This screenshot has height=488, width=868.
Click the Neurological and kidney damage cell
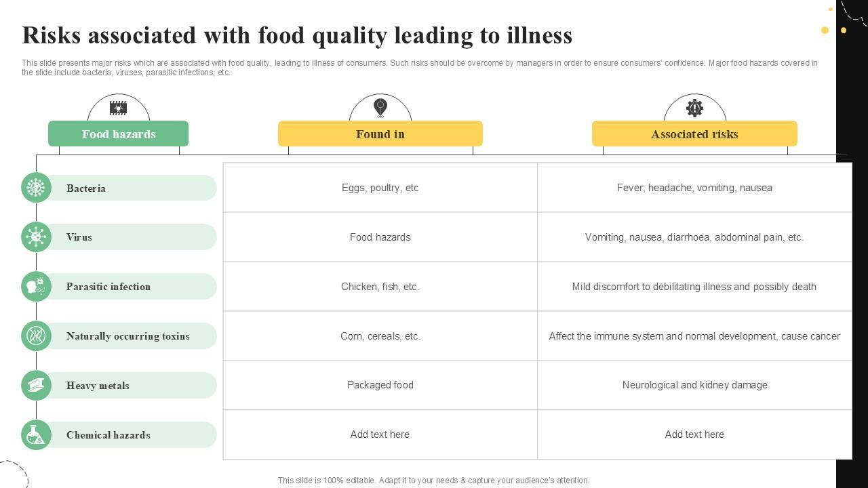tap(694, 385)
